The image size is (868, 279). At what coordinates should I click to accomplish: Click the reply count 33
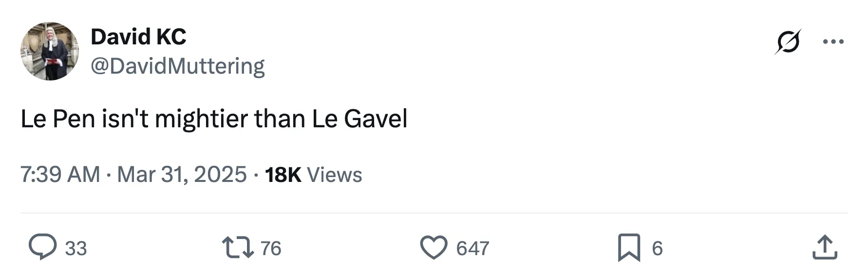pos(76,248)
